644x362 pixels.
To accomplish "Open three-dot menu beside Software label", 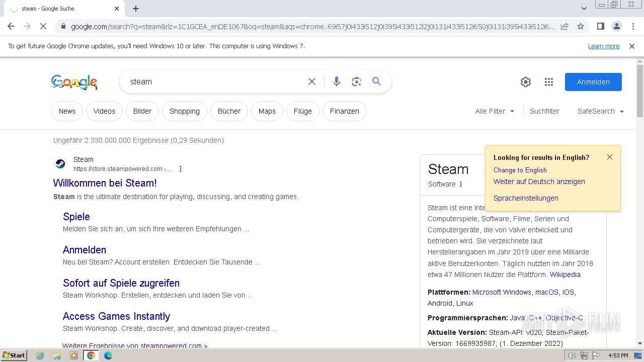I will 461,184.
